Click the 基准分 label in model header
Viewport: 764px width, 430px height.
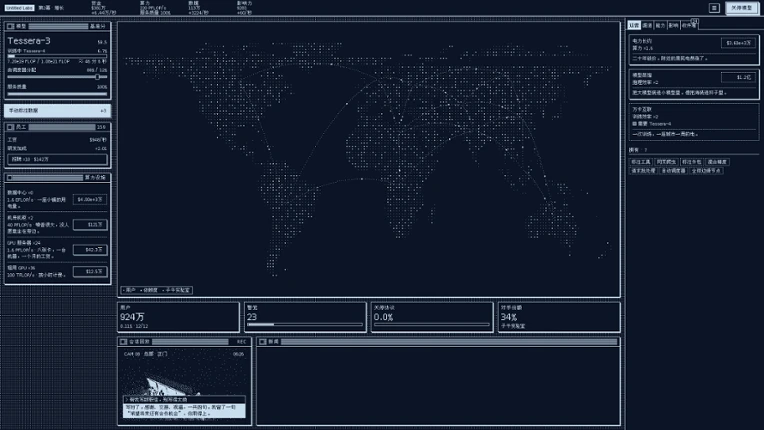pyautogui.click(x=97, y=26)
